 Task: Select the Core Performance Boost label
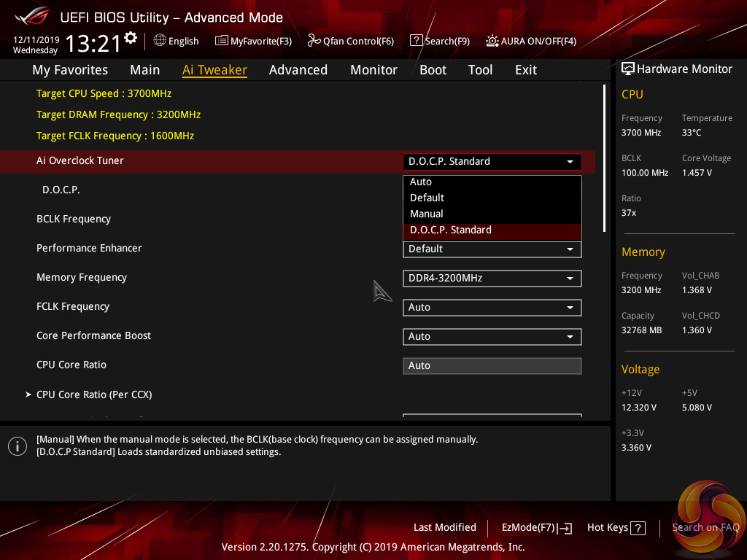94,335
